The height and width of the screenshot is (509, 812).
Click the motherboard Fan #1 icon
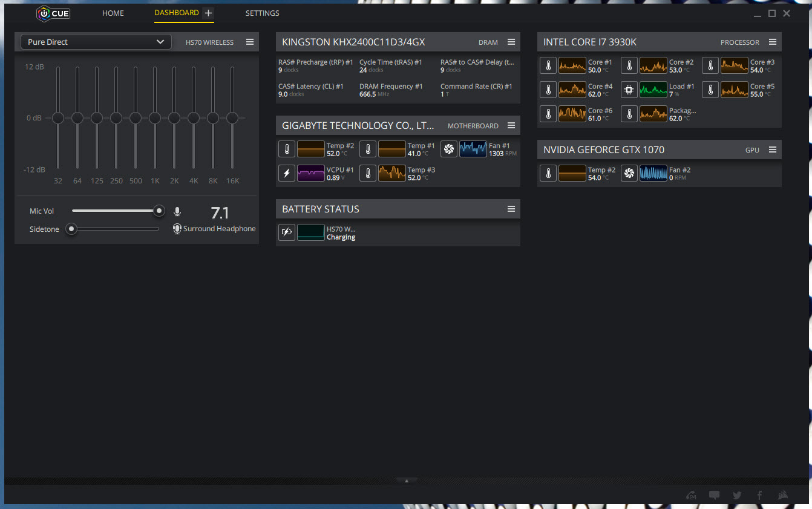pos(449,149)
